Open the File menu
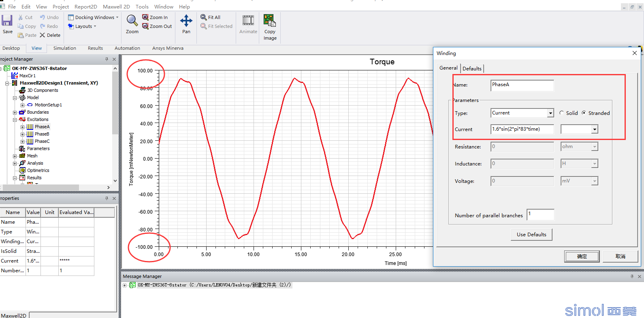This screenshot has height=318, width=644. [x=12, y=6]
